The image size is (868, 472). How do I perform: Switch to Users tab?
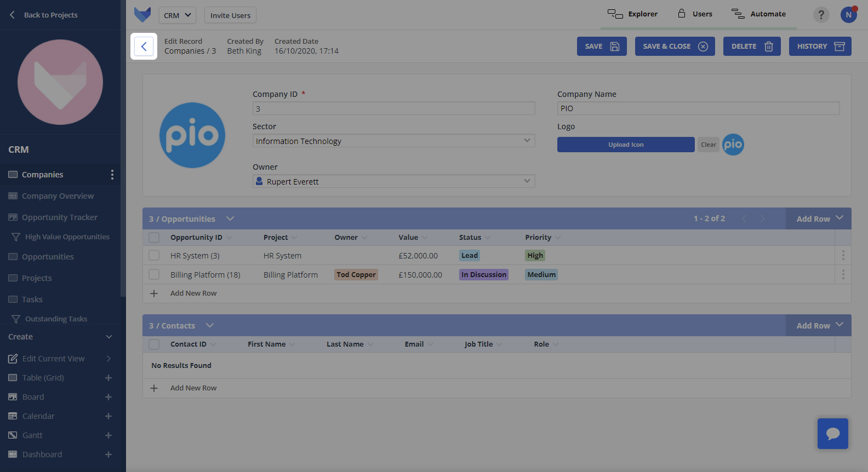pos(695,14)
